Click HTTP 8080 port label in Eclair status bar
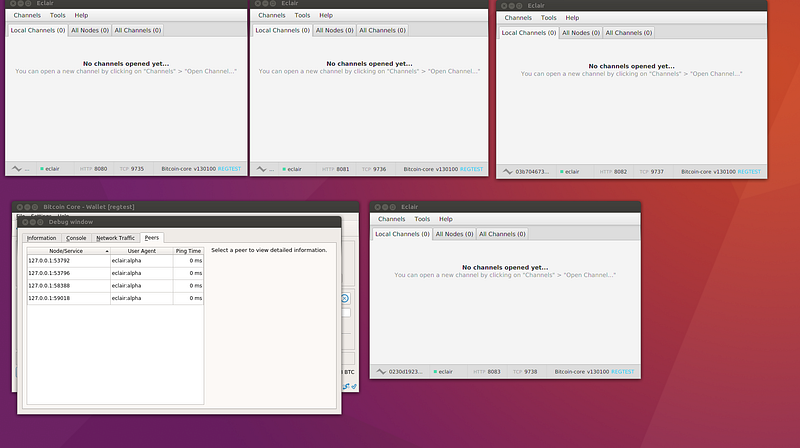The height and width of the screenshot is (448, 800). [x=93, y=169]
